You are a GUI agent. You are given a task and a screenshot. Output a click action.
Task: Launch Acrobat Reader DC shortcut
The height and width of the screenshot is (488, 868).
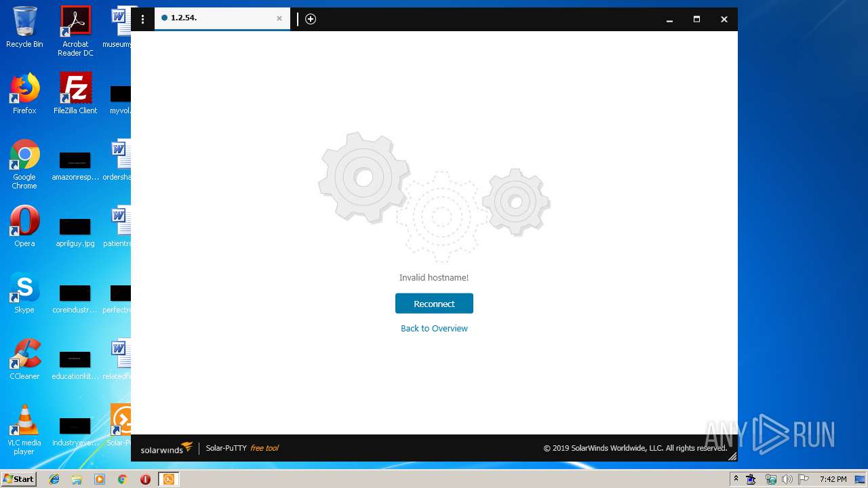click(x=75, y=31)
